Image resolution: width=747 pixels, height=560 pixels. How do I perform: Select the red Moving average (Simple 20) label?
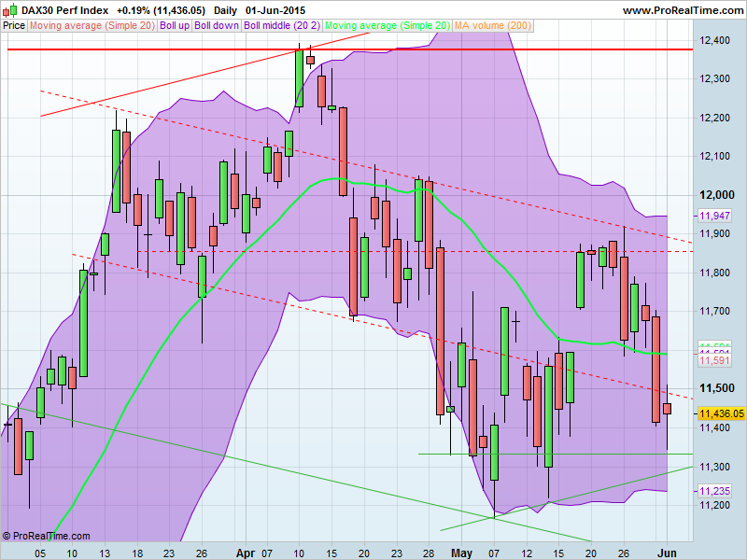click(x=92, y=26)
